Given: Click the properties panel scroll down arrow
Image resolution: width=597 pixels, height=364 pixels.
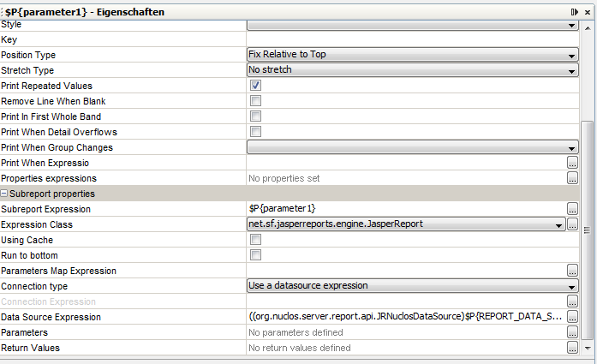Looking at the screenshot, I should (x=588, y=348).
